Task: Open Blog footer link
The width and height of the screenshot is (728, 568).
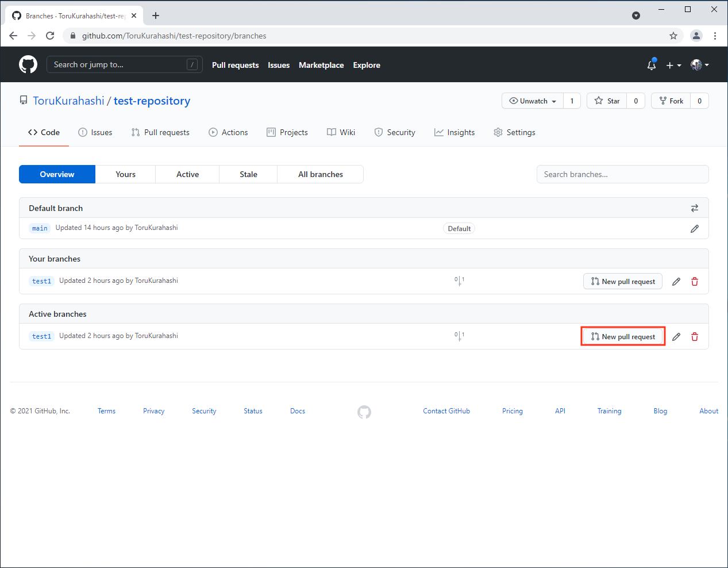Action: (660, 411)
